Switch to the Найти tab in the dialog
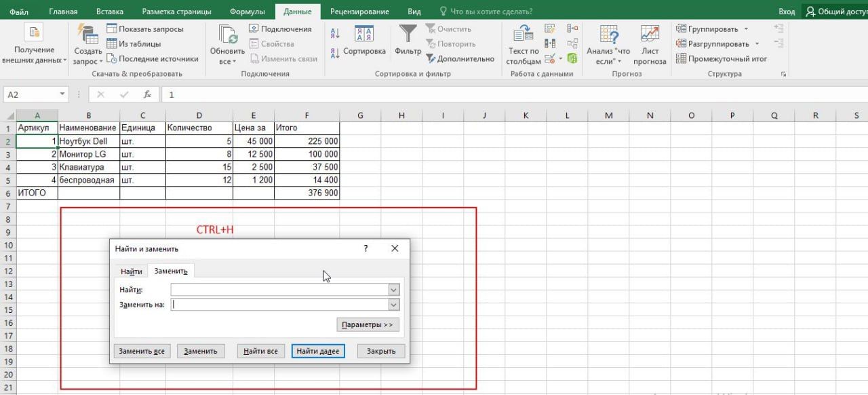Viewport: 868px width, 395px height. coord(132,271)
